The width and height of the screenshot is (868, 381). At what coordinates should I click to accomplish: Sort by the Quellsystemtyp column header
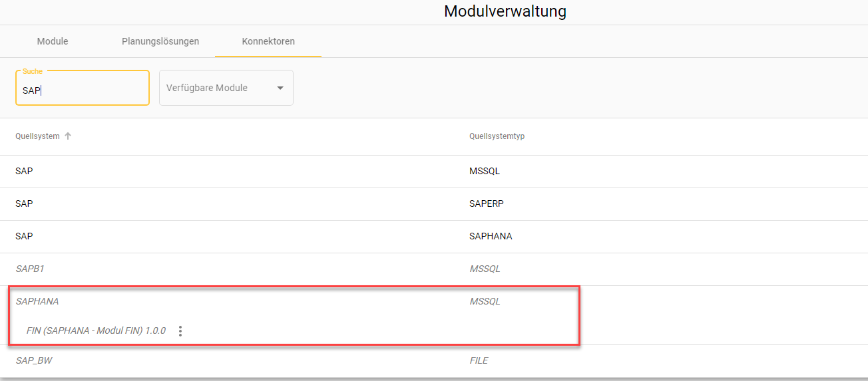coord(491,136)
